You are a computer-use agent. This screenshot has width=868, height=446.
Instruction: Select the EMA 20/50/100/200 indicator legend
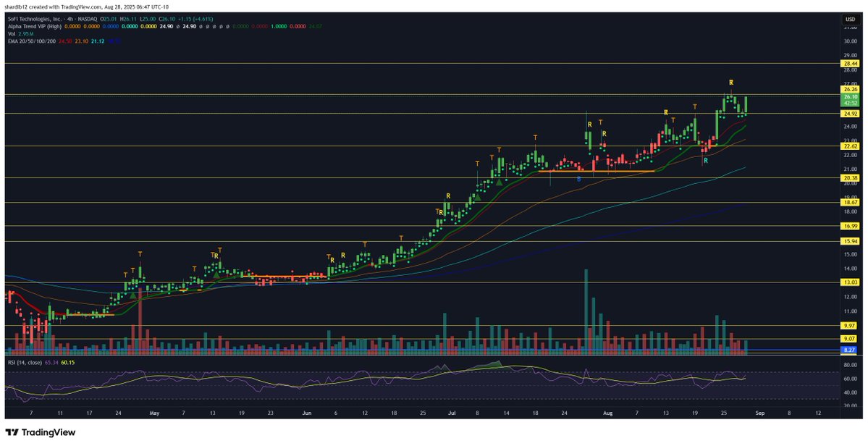[x=31, y=41]
